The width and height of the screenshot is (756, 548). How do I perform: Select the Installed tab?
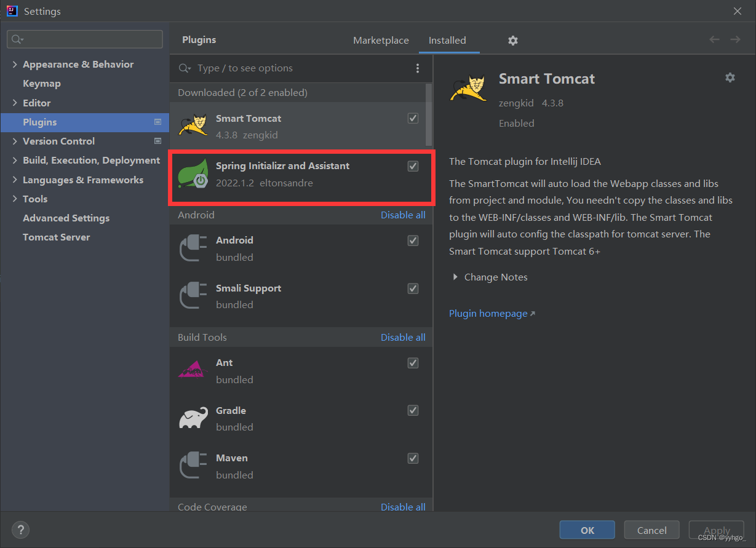pos(447,41)
